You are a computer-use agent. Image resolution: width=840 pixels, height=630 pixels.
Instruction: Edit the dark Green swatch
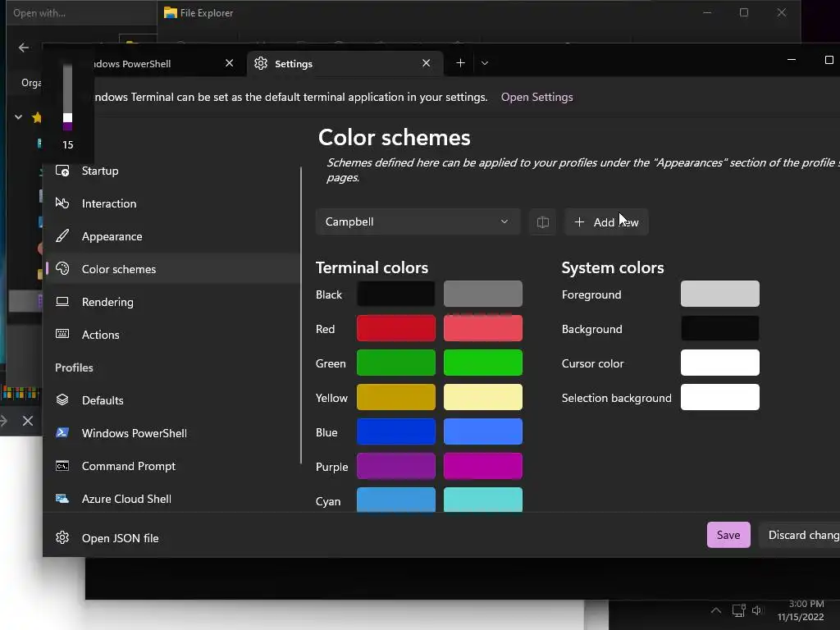(396, 363)
